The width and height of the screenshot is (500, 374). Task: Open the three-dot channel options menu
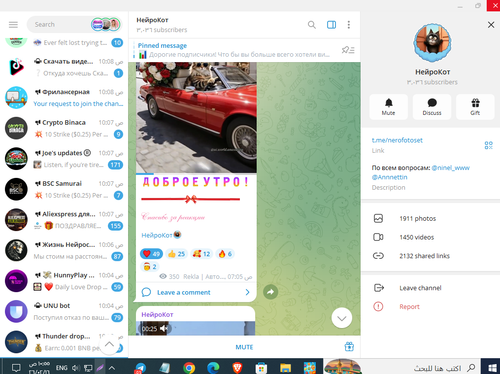click(x=349, y=25)
